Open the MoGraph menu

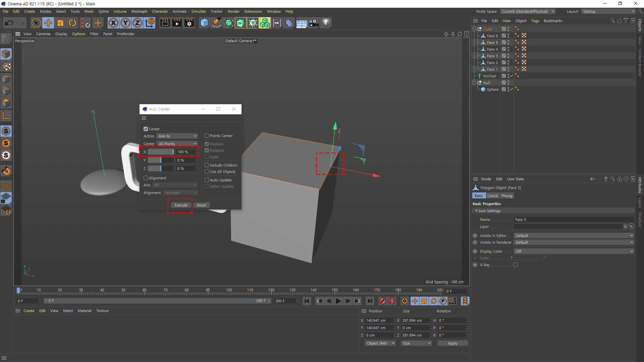coord(139,11)
